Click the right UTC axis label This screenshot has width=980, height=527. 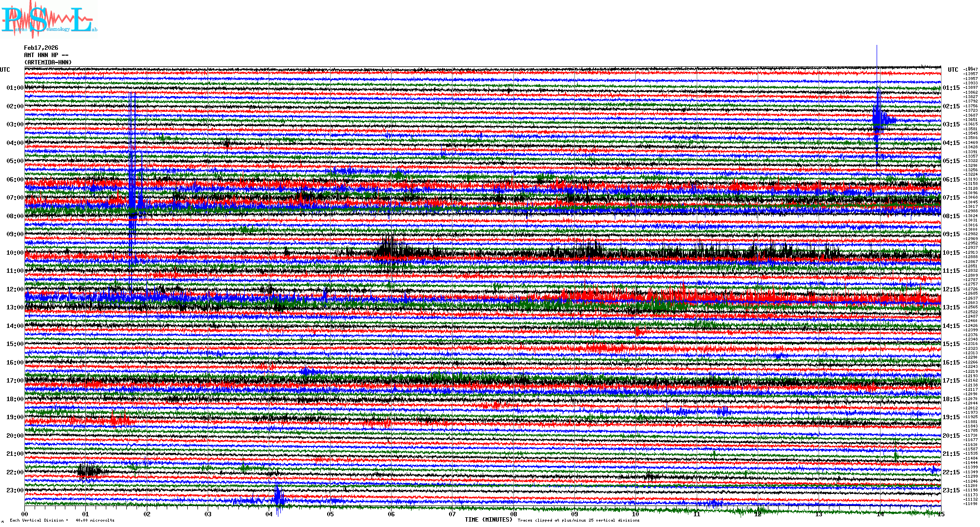[x=953, y=70]
